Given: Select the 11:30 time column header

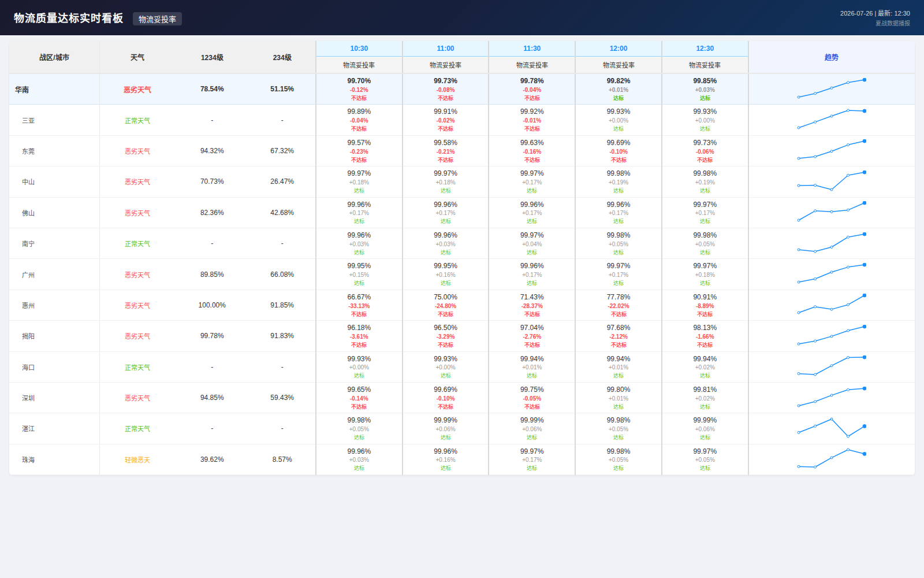Looking at the screenshot, I should click(532, 49).
